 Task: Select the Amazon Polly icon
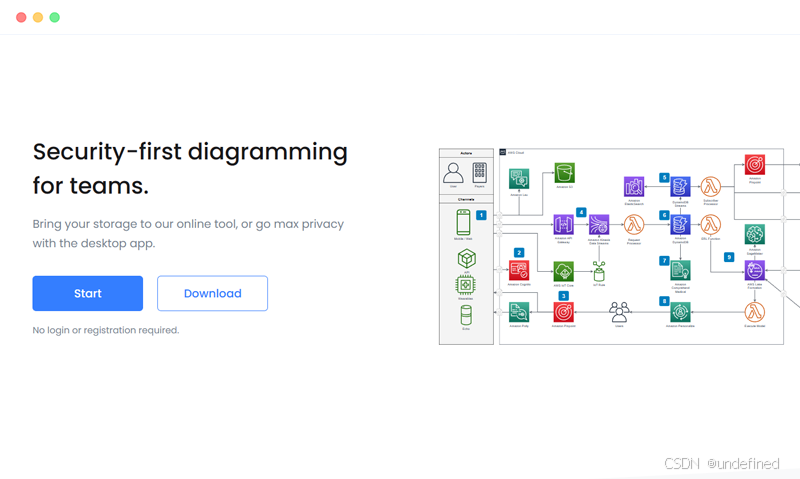(x=519, y=312)
